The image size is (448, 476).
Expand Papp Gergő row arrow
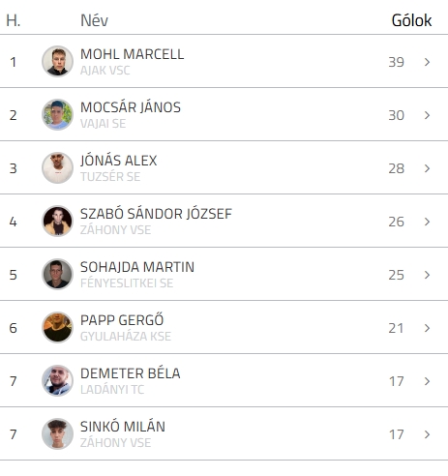tap(427, 328)
